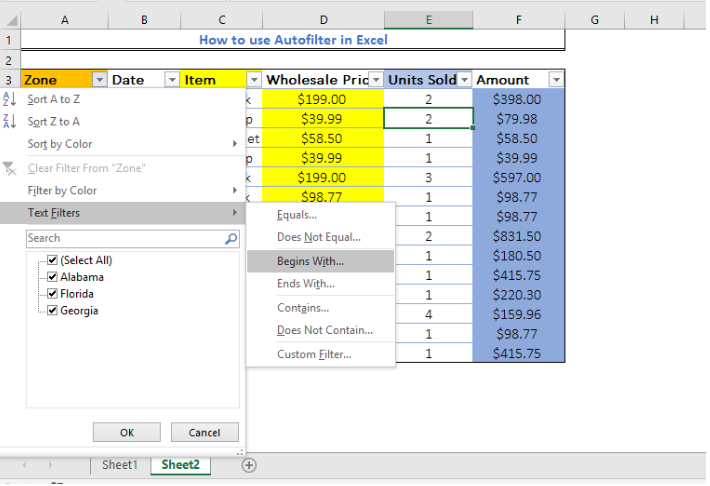Select column E header
710x486 pixels.
point(429,20)
